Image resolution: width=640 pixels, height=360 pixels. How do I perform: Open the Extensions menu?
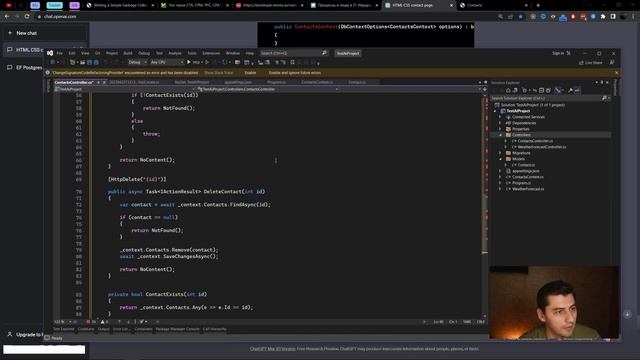click(211, 53)
